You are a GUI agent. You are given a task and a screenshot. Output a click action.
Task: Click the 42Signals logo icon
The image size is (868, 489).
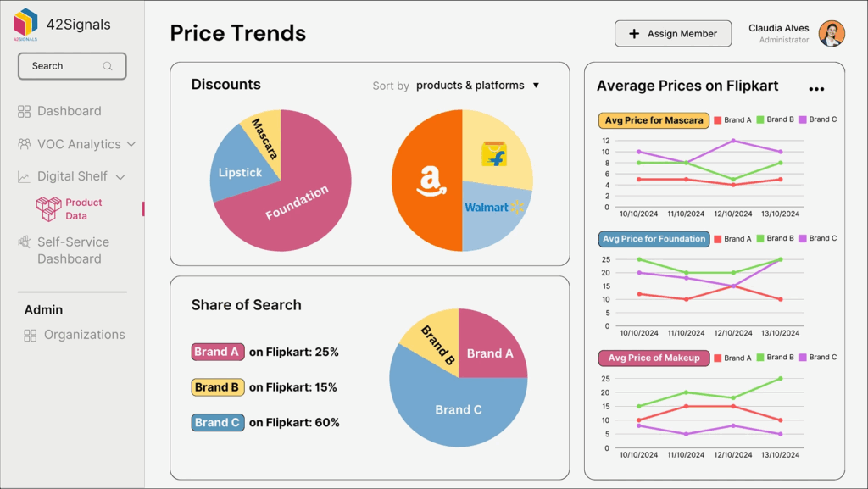tap(26, 23)
